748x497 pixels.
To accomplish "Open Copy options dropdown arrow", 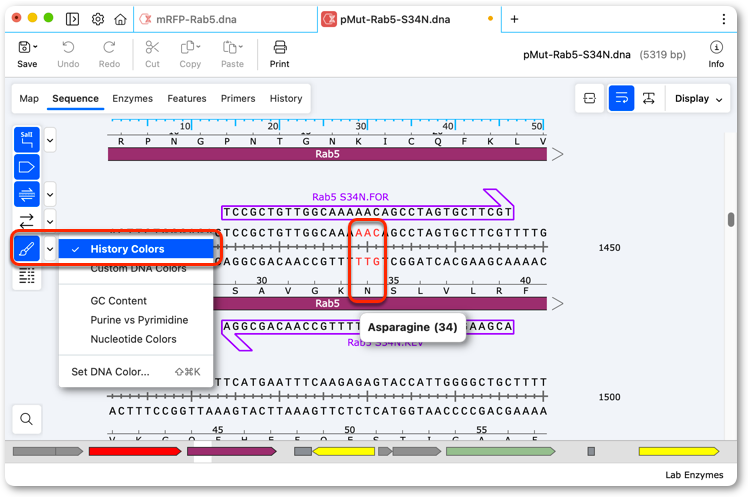I will click(198, 47).
